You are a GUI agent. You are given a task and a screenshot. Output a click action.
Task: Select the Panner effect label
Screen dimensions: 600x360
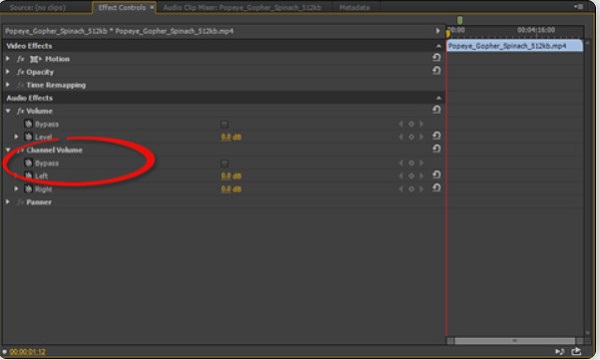pos(39,202)
